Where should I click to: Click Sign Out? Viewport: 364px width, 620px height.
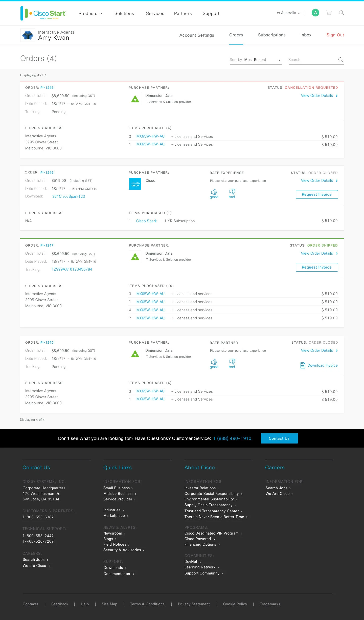pos(335,35)
